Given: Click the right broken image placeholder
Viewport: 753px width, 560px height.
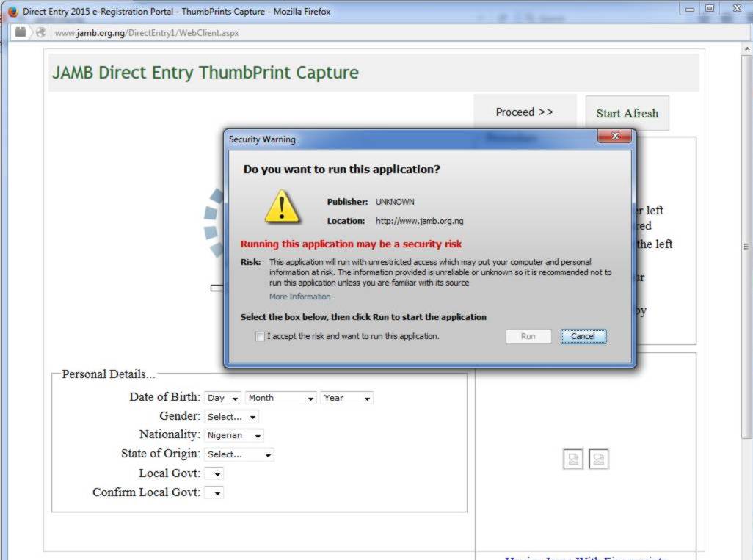Looking at the screenshot, I should point(598,459).
